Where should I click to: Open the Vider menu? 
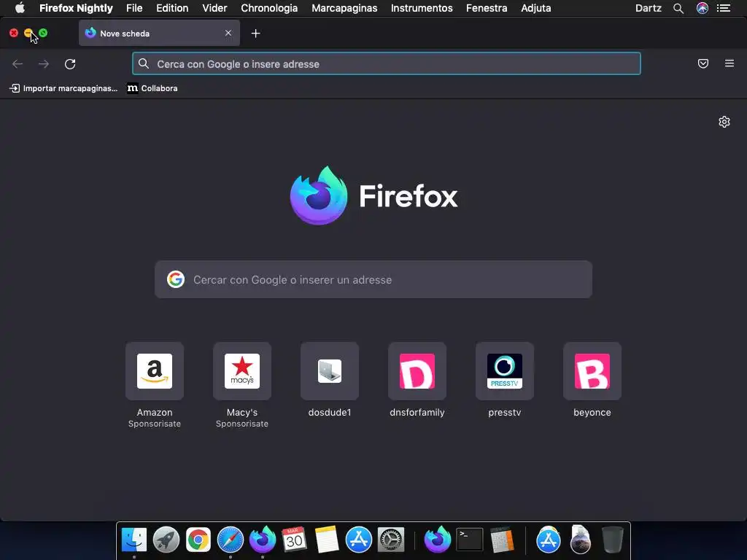[214, 8]
